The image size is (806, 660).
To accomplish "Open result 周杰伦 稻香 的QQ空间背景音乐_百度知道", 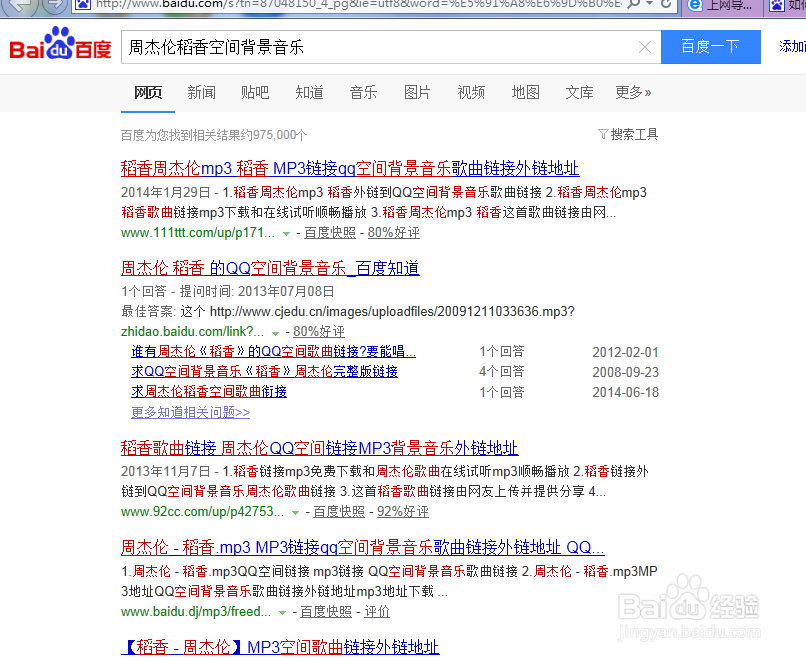I will pos(270,268).
